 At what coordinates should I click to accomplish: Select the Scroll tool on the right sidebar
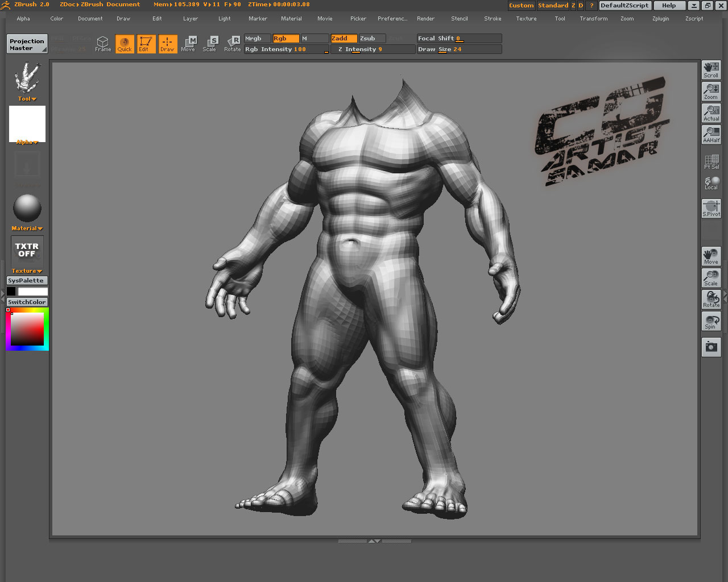tap(711, 70)
